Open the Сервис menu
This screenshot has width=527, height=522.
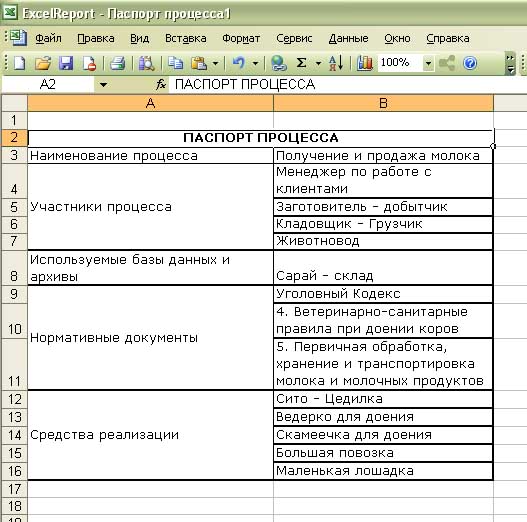294,38
